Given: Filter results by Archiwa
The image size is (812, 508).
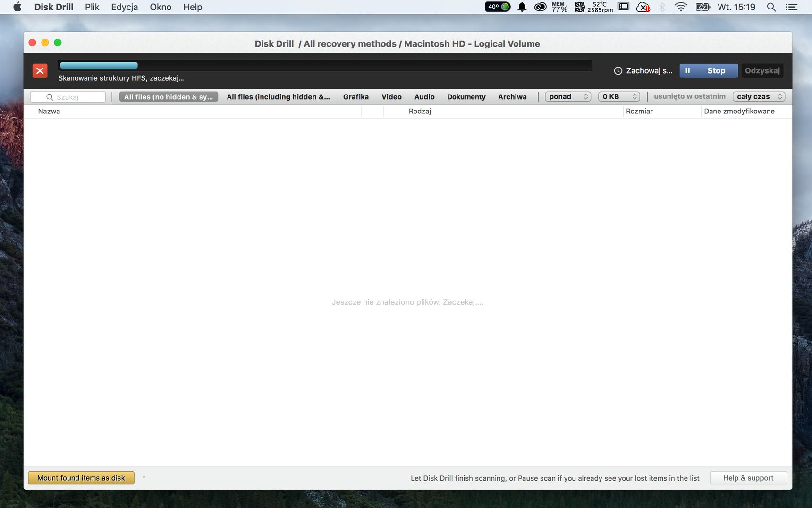Looking at the screenshot, I should click(x=512, y=97).
